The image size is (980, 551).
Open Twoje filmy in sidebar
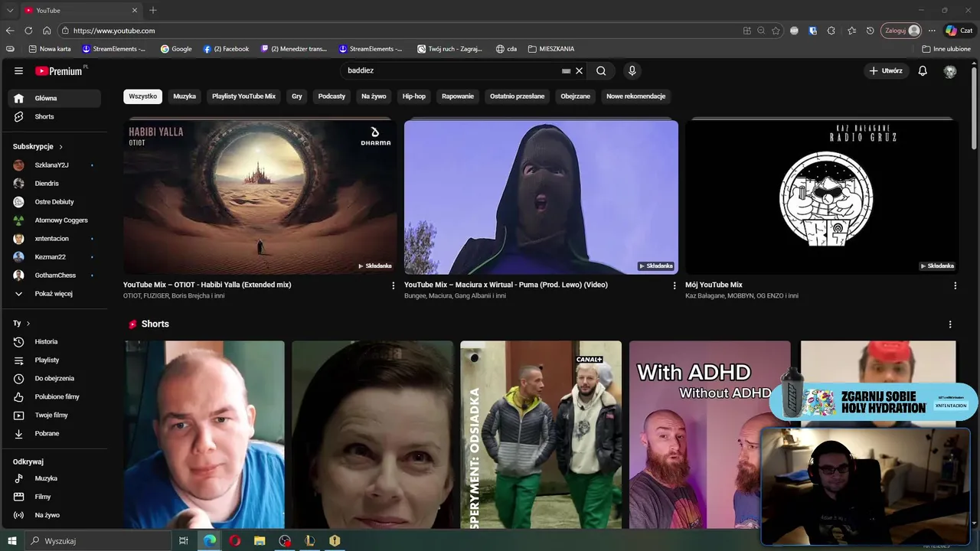click(54, 415)
